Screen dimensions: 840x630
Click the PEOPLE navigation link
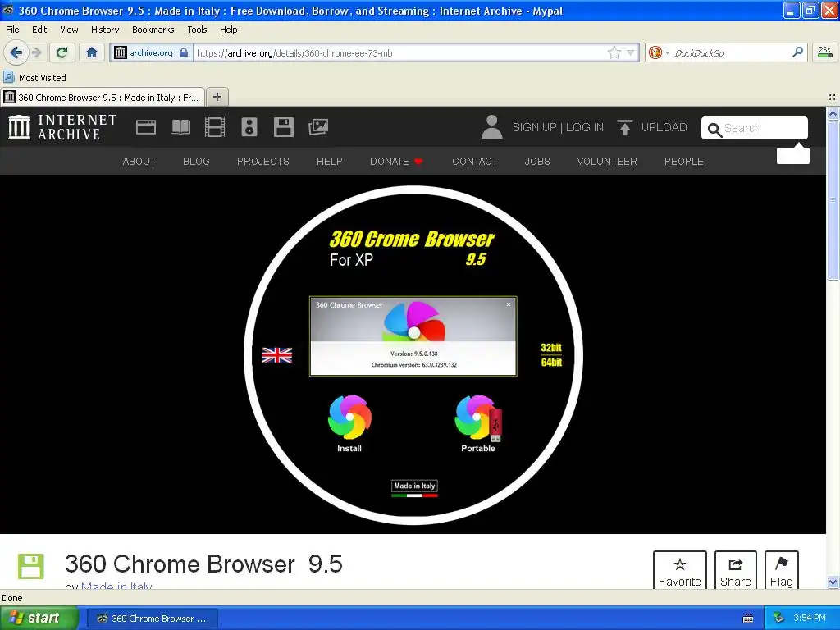pos(684,162)
